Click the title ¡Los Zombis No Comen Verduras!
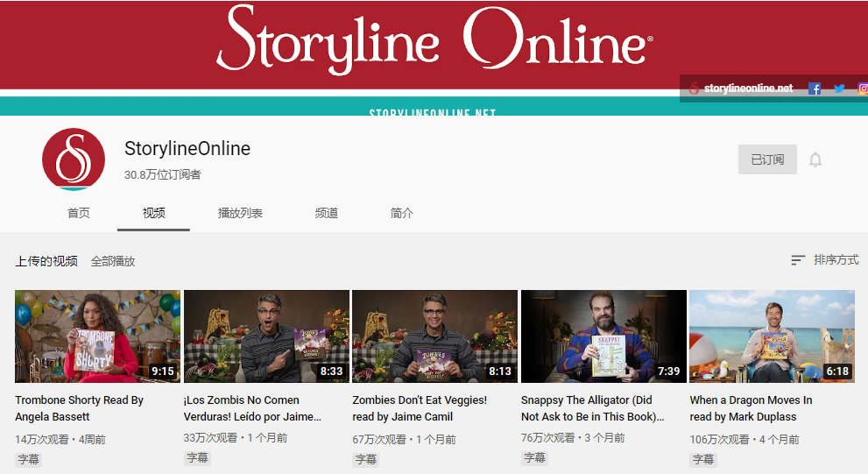This screenshot has height=474, width=868. 252,408
